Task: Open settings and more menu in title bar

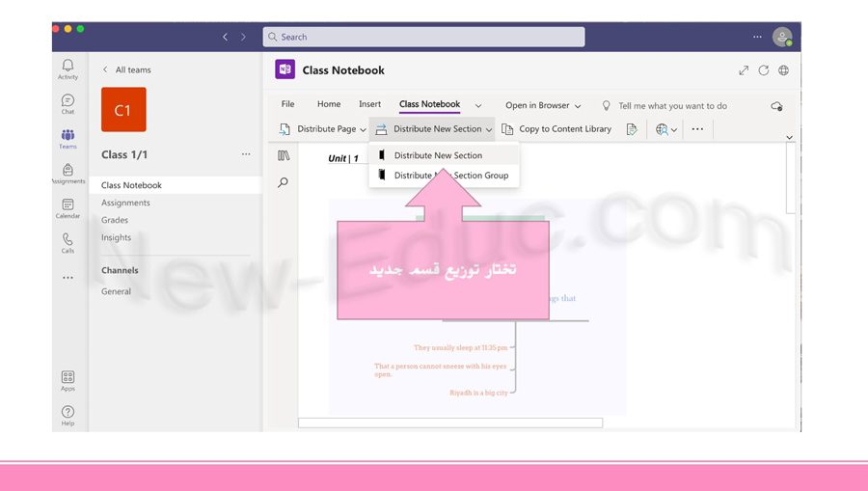Action: [x=757, y=37]
